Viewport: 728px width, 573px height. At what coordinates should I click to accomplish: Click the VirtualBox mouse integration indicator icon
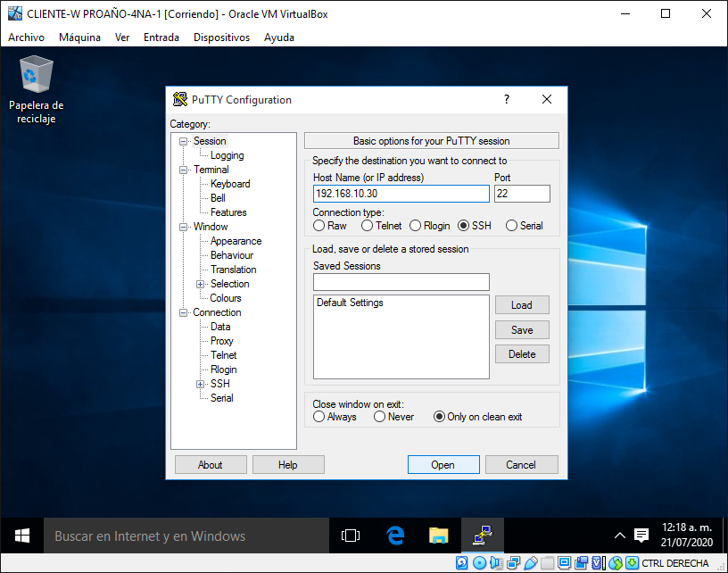tap(616, 563)
